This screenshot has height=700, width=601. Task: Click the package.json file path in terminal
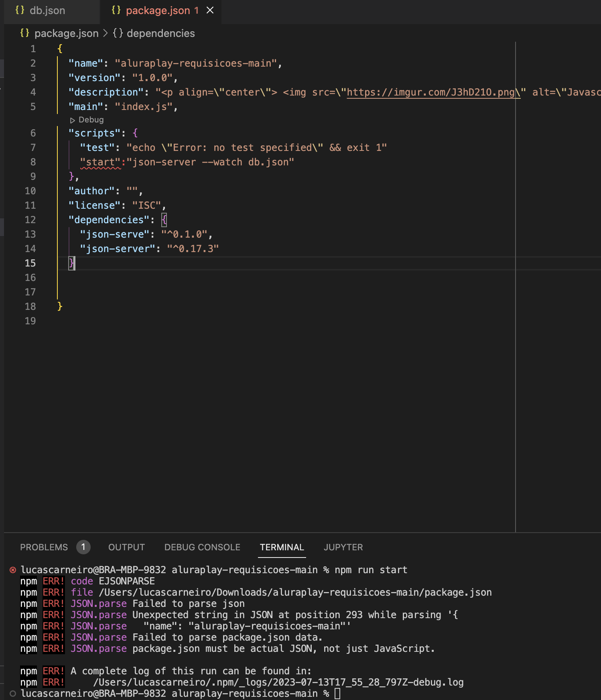pyautogui.click(x=295, y=592)
